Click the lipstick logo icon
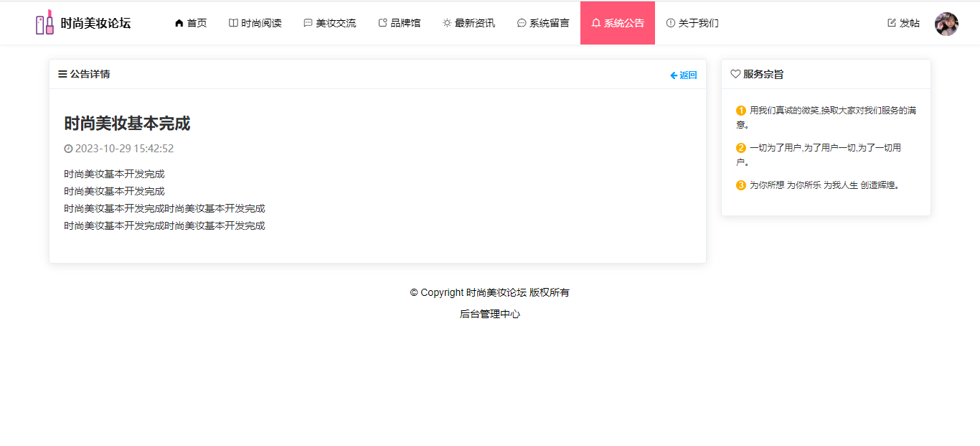 44,22
